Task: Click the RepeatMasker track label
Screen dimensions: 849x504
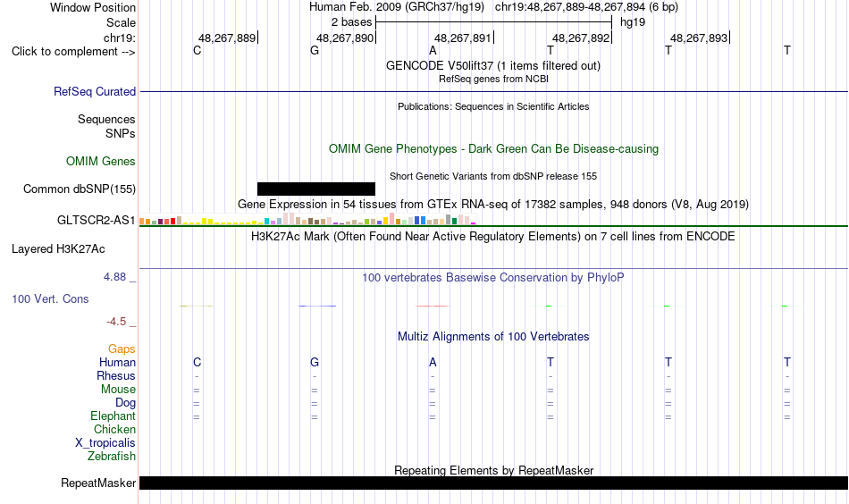Action: (98, 483)
